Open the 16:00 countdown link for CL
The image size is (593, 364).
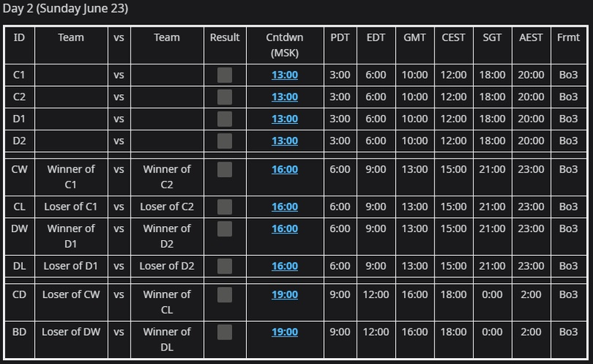coord(285,207)
